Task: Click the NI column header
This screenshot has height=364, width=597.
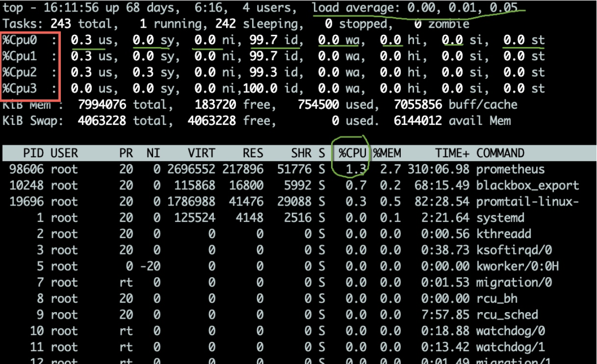Action: pyautogui.click(x=154, y=153)
